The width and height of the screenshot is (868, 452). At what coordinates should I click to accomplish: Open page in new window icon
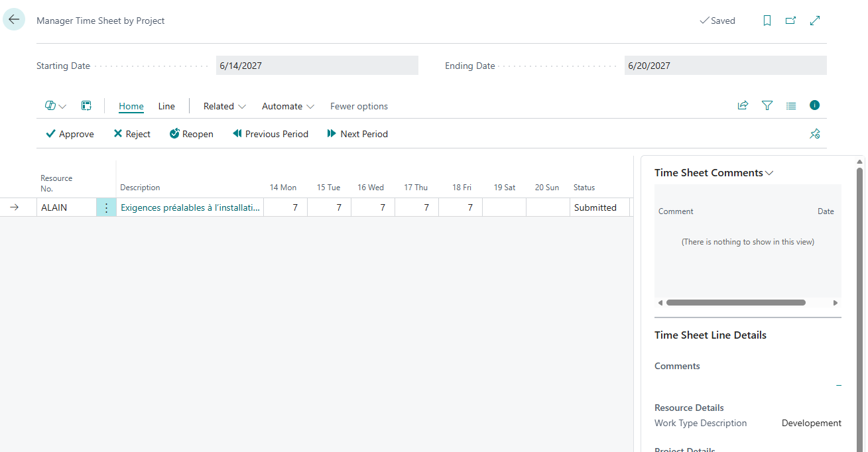click(790, 21)
